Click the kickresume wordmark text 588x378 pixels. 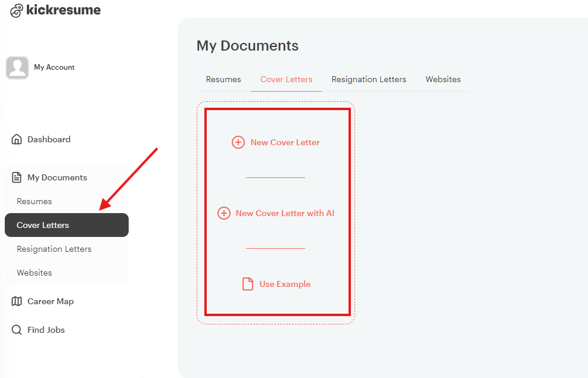click(63, 10)
